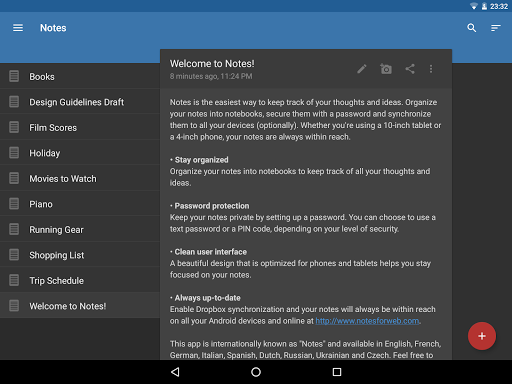Open the Holiday note
512x384 pixels.
[80, 153]
